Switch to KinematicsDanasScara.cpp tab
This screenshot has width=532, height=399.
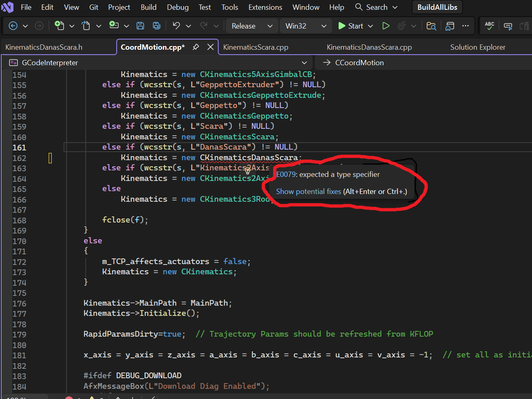tap(369, 47)
